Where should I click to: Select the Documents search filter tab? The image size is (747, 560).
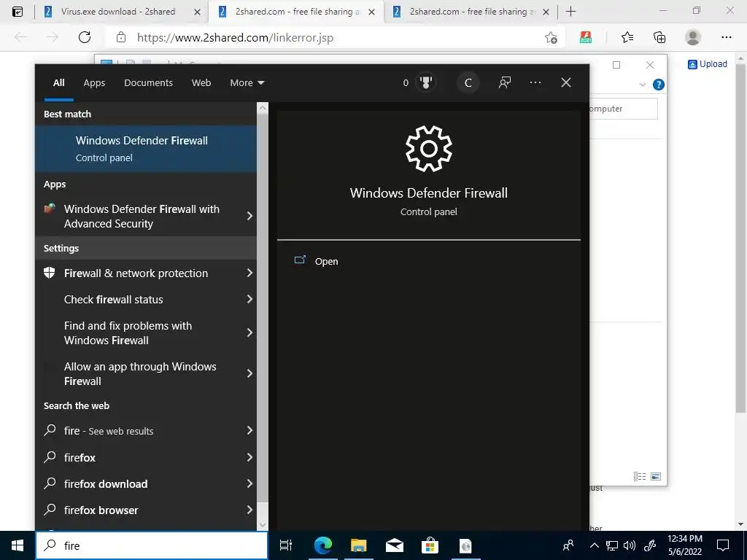pyautogui.click(x=149, y=83)
